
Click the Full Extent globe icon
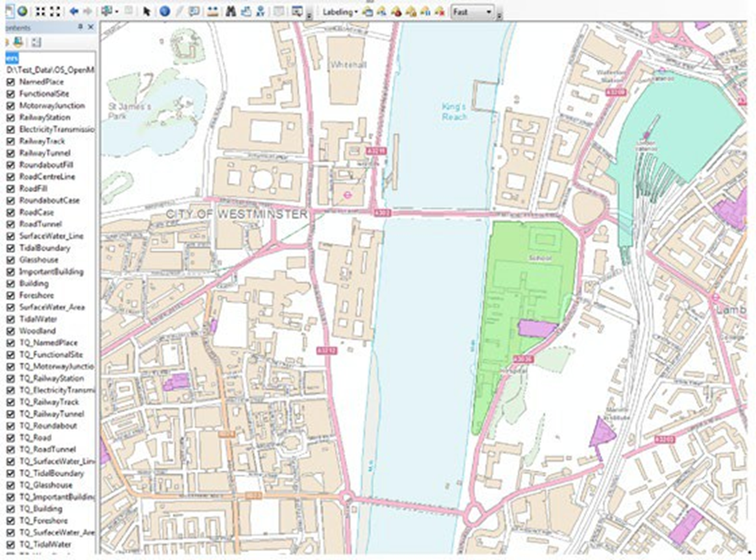[x=22, y=12]
